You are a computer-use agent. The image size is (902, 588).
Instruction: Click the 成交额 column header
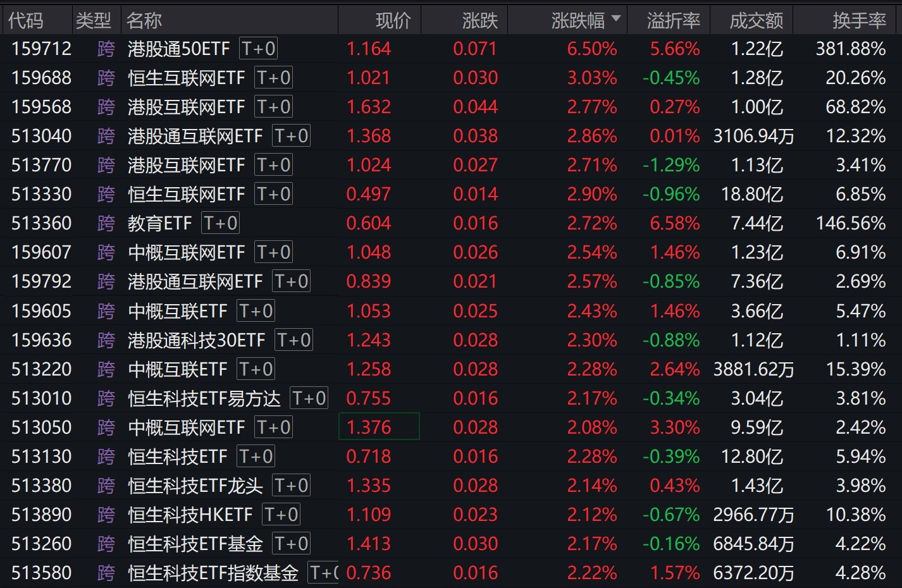[x=756, y=21]
